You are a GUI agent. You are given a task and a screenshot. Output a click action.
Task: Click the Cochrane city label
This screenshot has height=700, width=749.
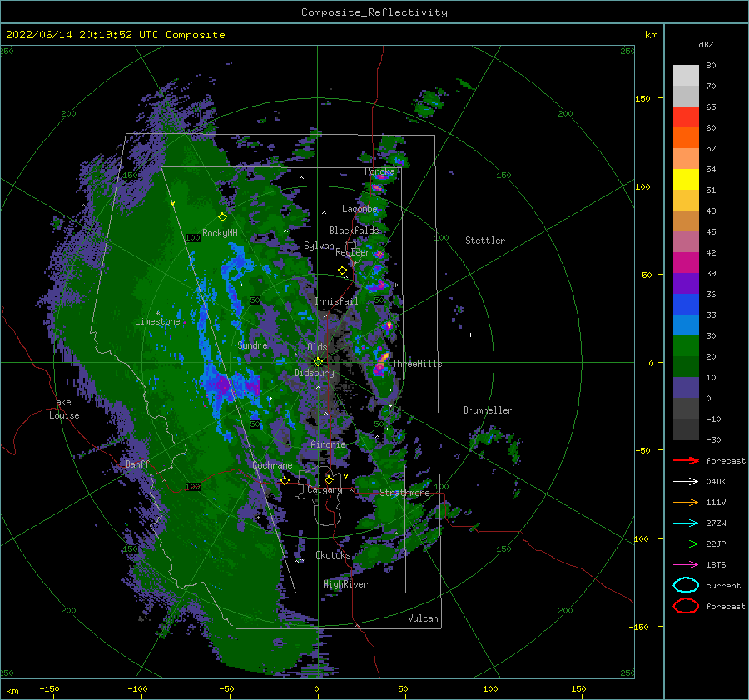(x=272, y=465)
